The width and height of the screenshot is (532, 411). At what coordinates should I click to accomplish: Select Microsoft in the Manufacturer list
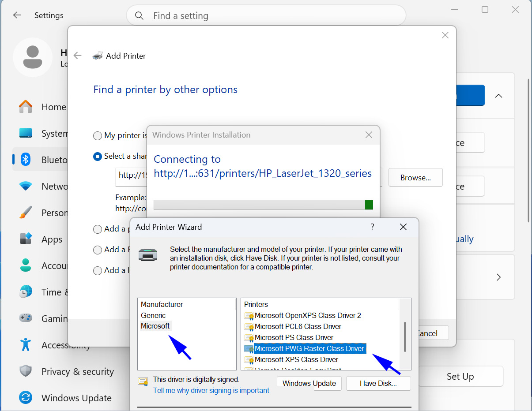click(155, 326)
